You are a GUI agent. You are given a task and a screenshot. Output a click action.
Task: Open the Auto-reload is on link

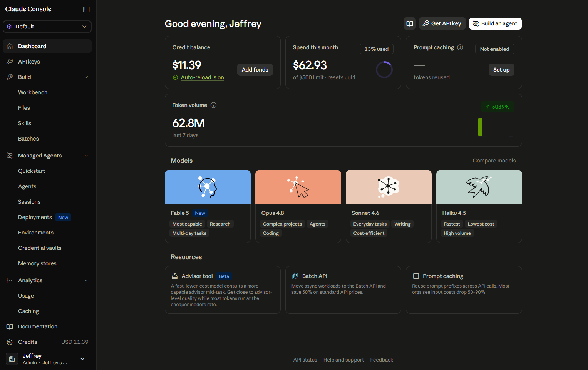point(202,77)
